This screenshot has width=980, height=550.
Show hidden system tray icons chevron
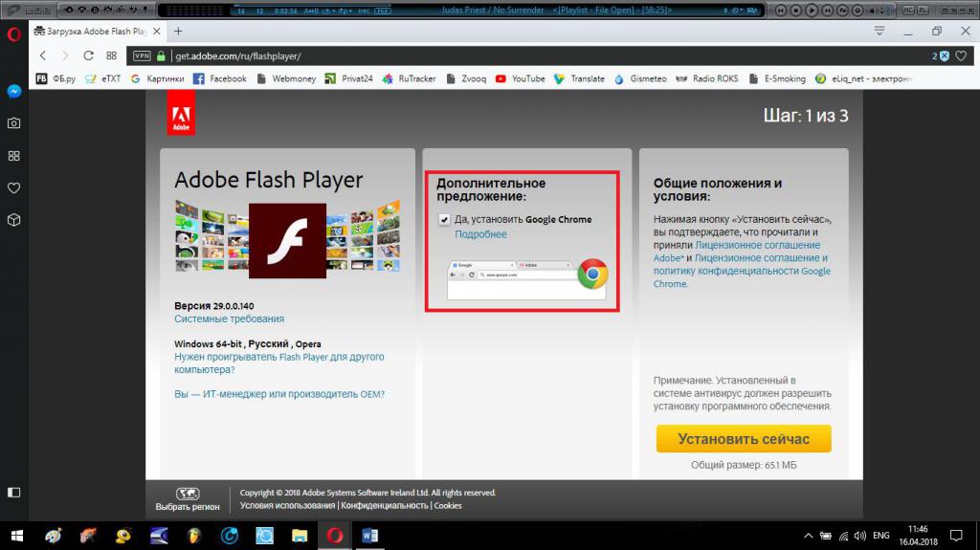pos(808,536)
